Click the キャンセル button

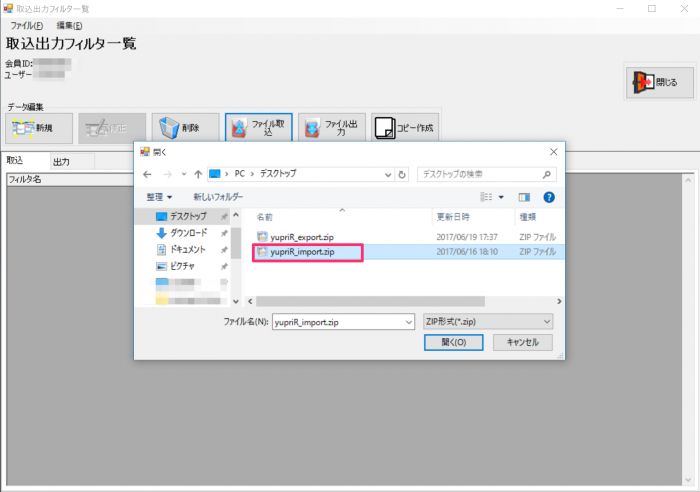tap(522, 342)
